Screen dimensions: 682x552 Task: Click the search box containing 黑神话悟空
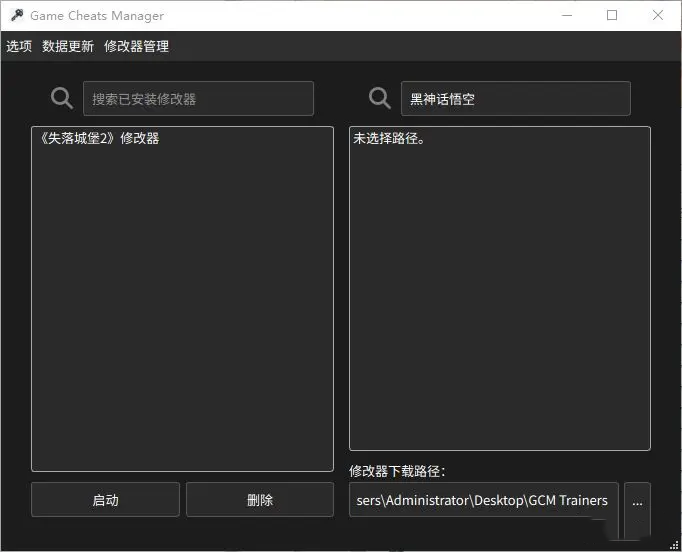click(x=515, y=99)
